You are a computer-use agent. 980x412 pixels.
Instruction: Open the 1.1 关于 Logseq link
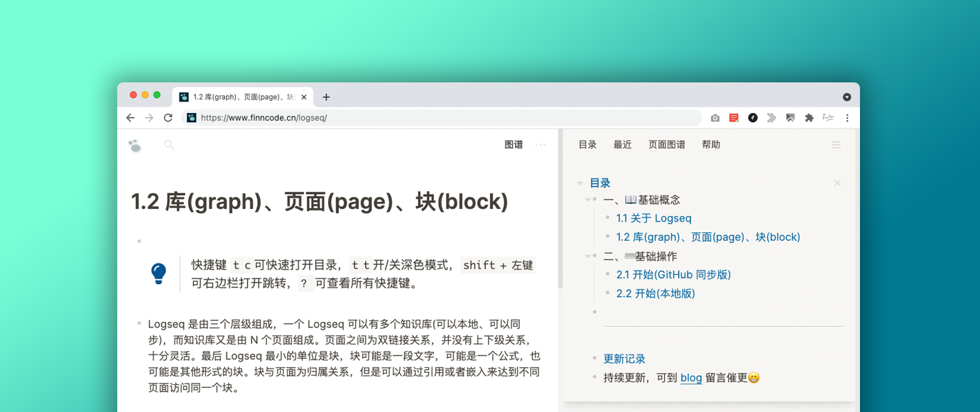654,218
